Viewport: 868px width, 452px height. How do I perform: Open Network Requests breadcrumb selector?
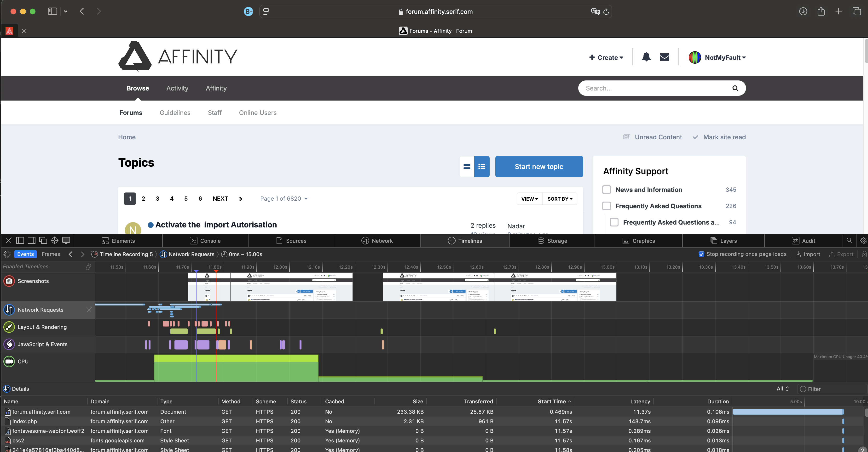tap(187, 254)
